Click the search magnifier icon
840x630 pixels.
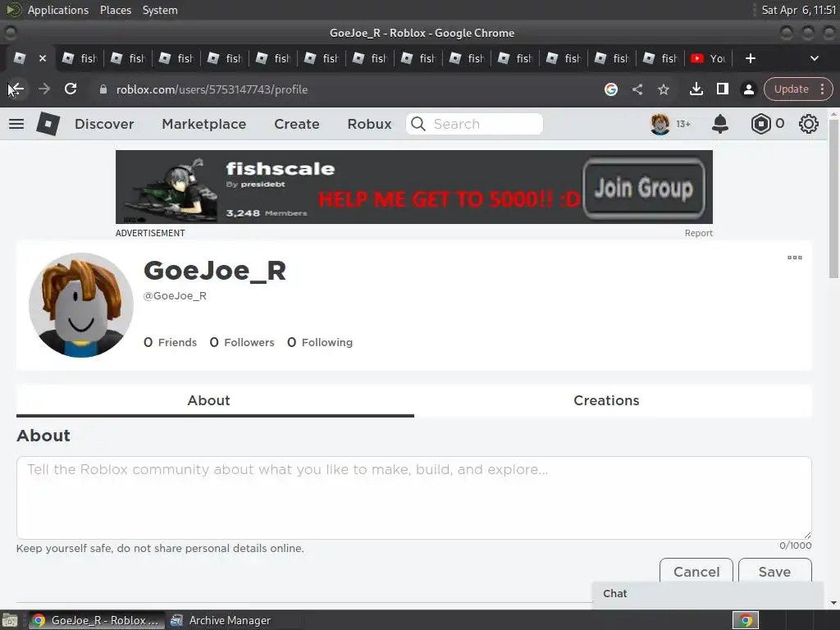[418, 124]
